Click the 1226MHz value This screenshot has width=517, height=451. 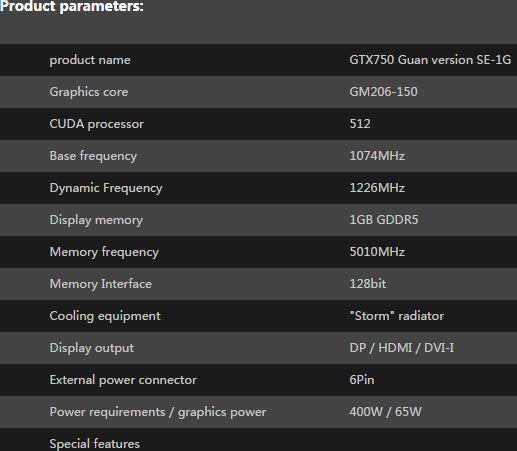(377, 188)
